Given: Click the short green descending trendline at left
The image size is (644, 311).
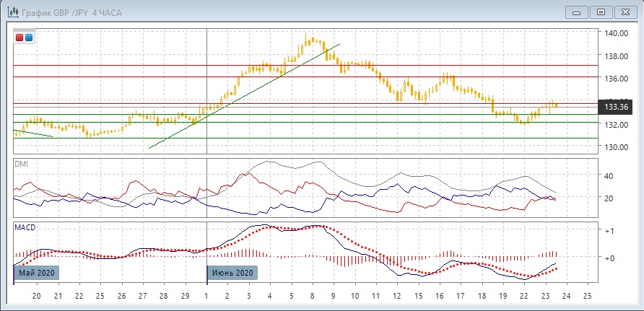Looking at the screenshot, I should point(35,133).
